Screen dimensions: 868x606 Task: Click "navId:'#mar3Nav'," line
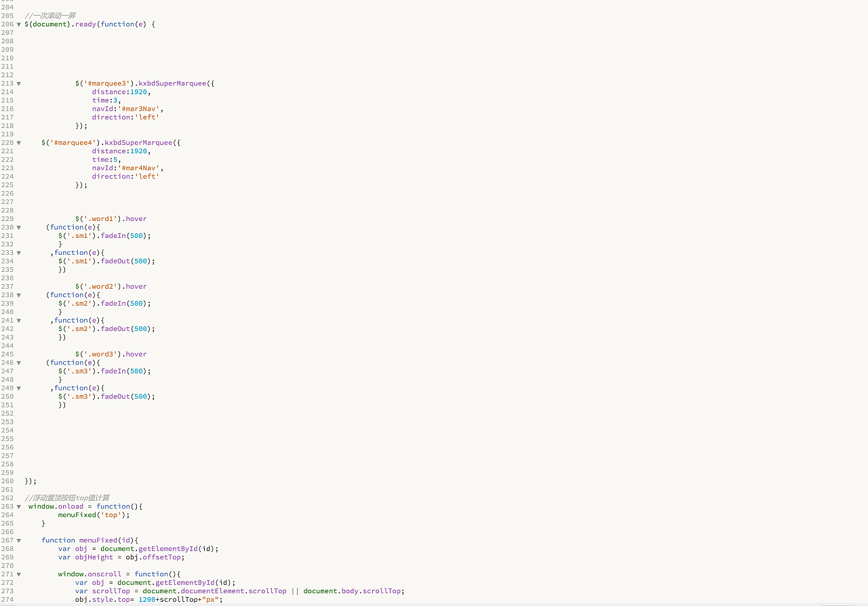point(128,108)
